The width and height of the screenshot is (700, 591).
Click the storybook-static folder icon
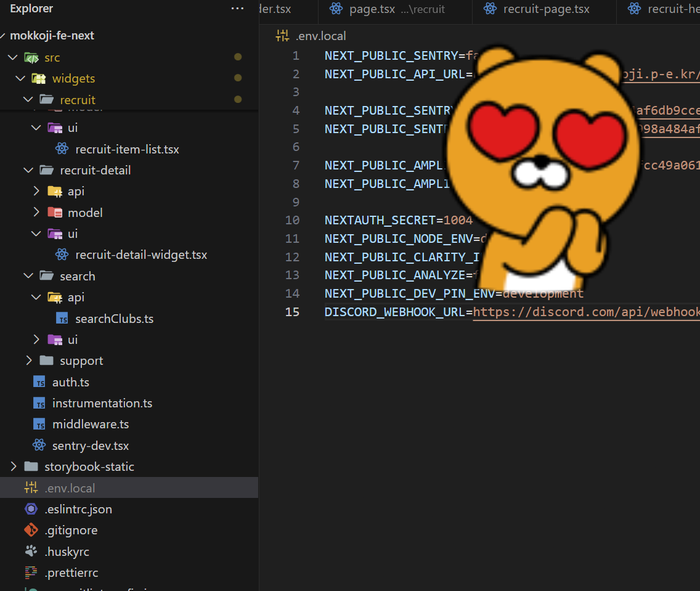click(x=31, y=467)
